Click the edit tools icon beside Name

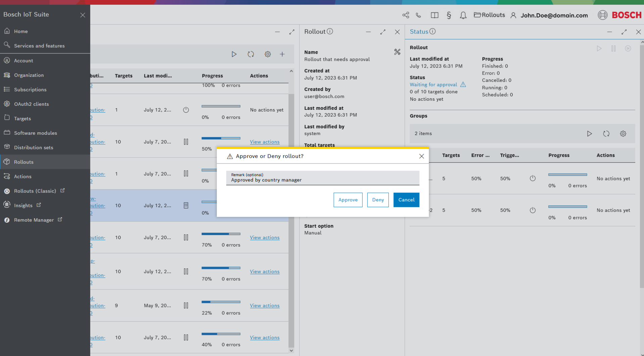coord(397,52)
